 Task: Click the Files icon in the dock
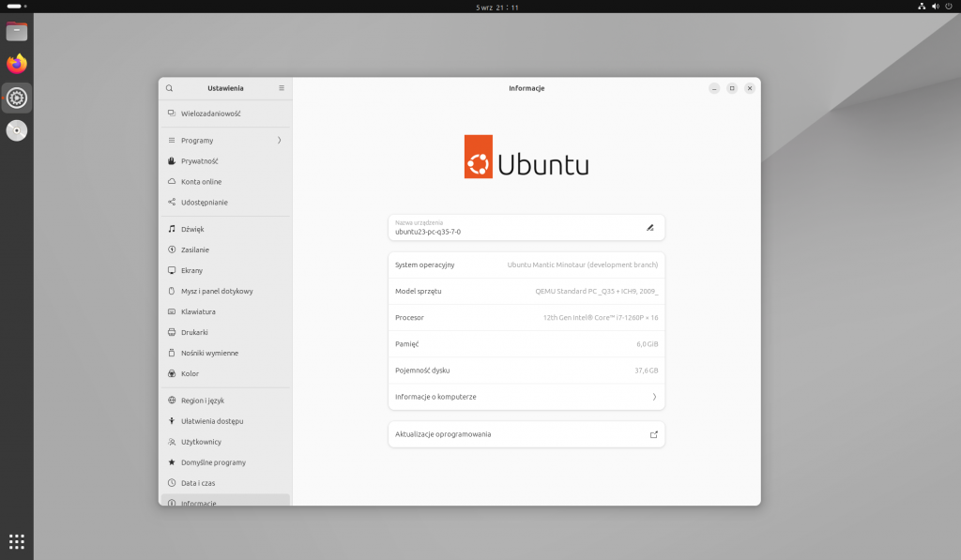(x=16, y=31)
